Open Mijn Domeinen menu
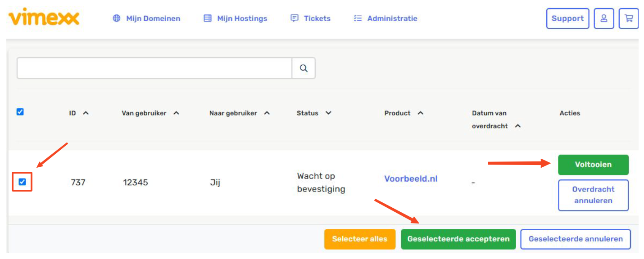 click(x=146, y=18)
